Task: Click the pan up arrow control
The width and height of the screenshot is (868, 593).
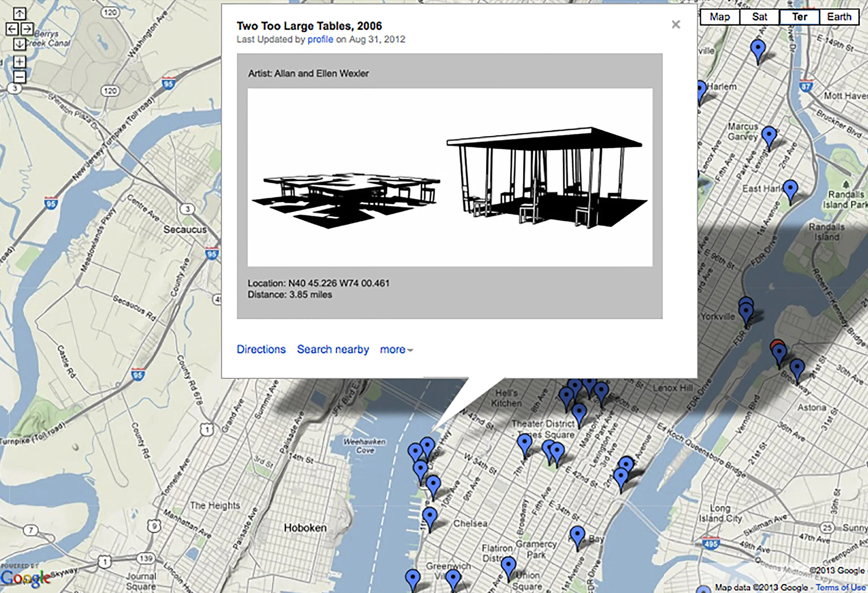Action: pyautogui.click(x=20, y=14)
